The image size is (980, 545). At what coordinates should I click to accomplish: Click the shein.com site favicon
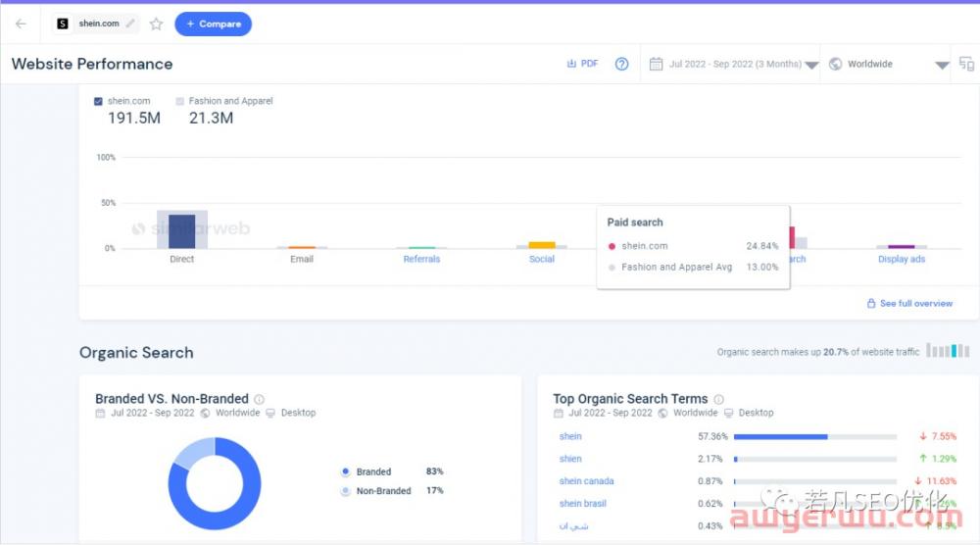coord(63,24)
